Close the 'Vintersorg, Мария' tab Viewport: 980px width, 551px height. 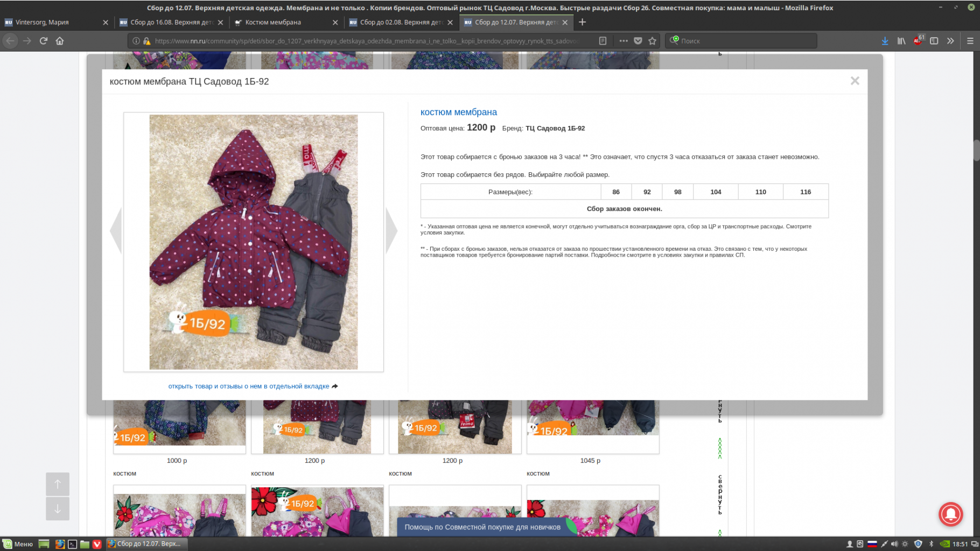[x=106, y=23]
